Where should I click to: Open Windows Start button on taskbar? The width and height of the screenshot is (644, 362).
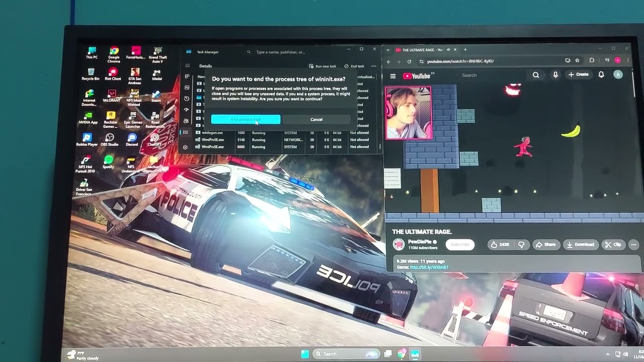305,354
